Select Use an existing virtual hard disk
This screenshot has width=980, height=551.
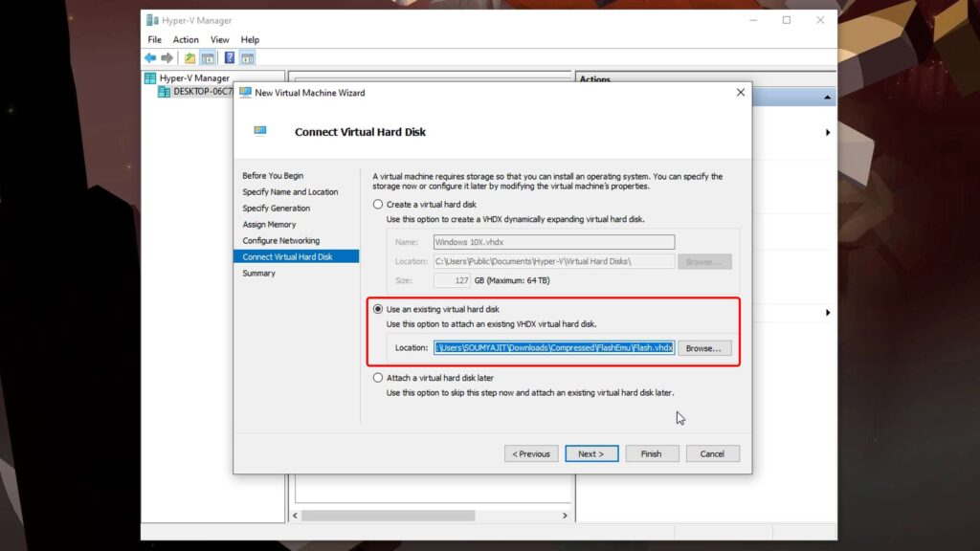(x=377, y=309)
